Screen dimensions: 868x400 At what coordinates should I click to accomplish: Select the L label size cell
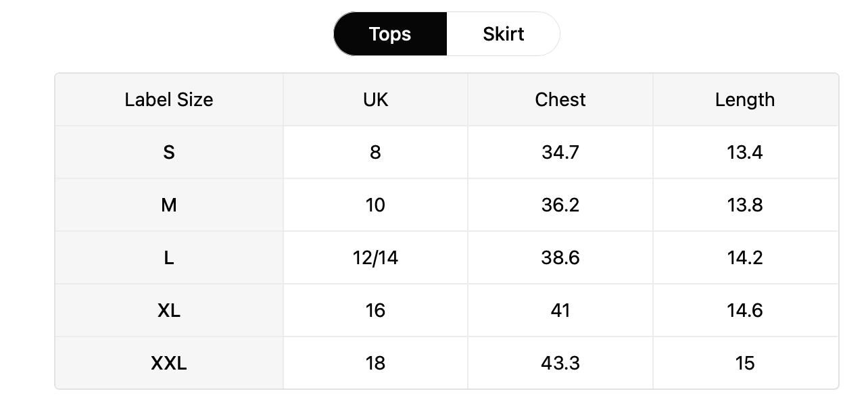169,257
